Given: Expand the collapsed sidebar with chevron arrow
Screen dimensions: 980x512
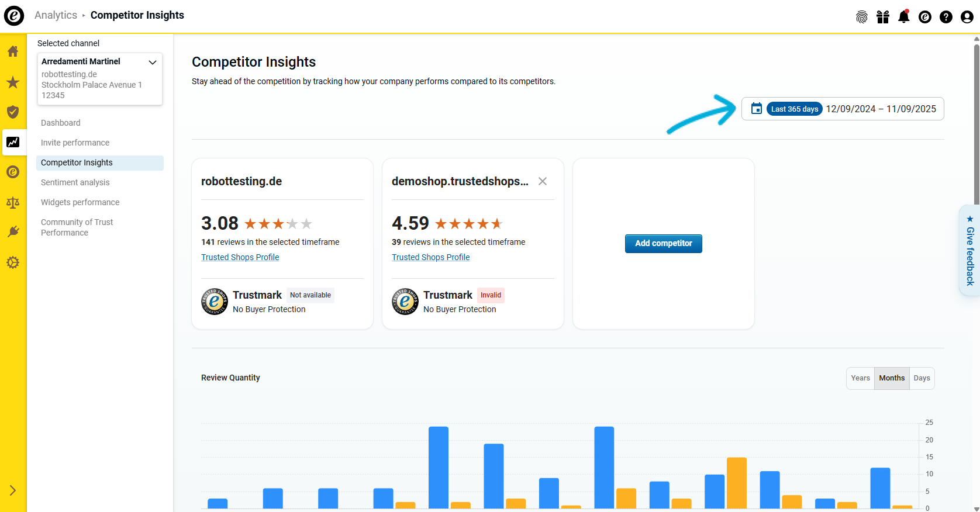Looking at the screenshot, I should [x=13, y=490].
